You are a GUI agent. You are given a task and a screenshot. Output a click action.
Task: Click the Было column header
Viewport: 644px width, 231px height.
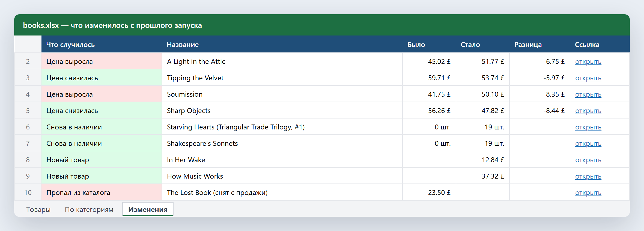429,44
